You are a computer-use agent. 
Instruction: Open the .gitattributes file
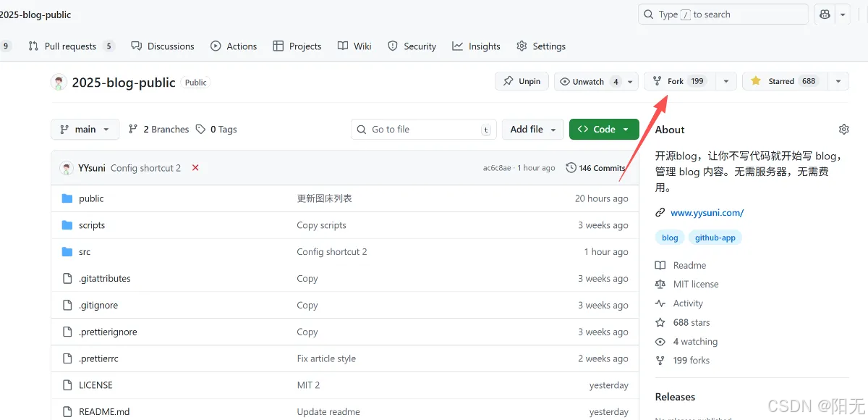coord(105,279)
